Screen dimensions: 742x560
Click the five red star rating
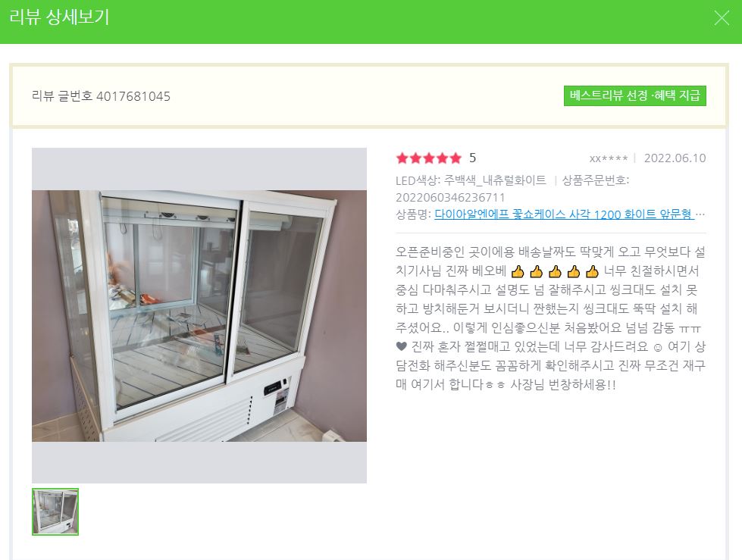[x=428, y=158]
